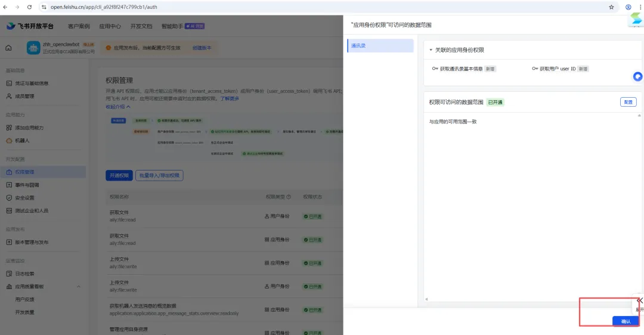Click the text 与应用的可用范围一致
The height and width of the screenshot is (335, 644).
453,122
